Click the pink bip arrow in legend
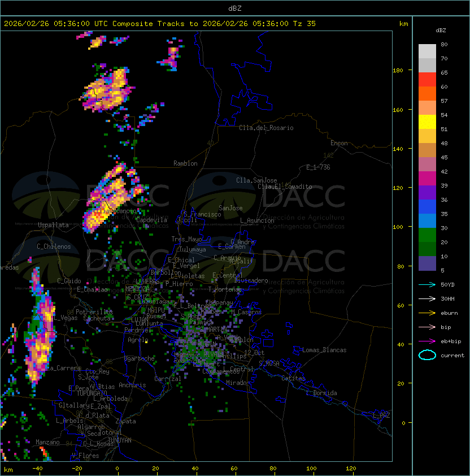The width and height of the screenshot is (470, 476). (427, 327)
